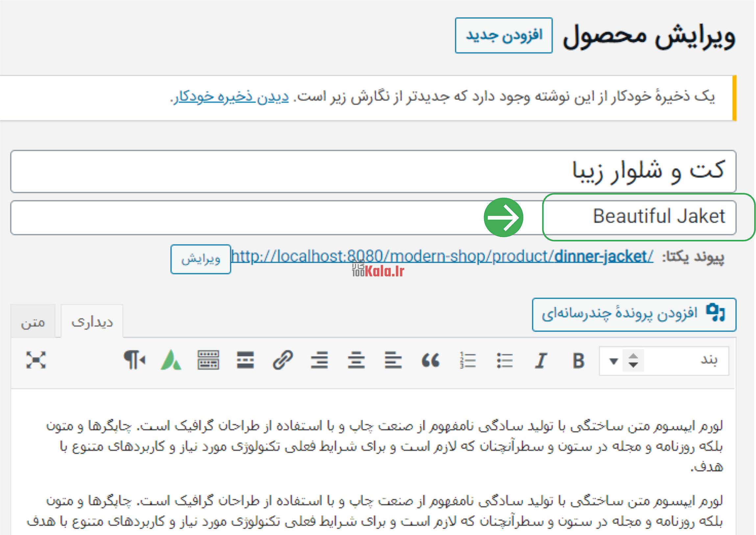Apply italic formatting with the I icon
756x535 pixels.
(541, 361)
